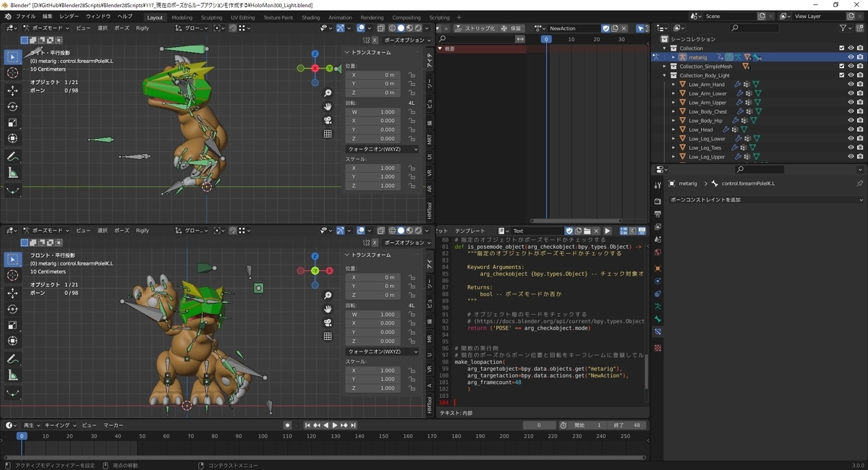Uncheck the Collection_SimpleMesh checkbox
Viewport: 868px width, 470px height.
[x=841, y=66]
